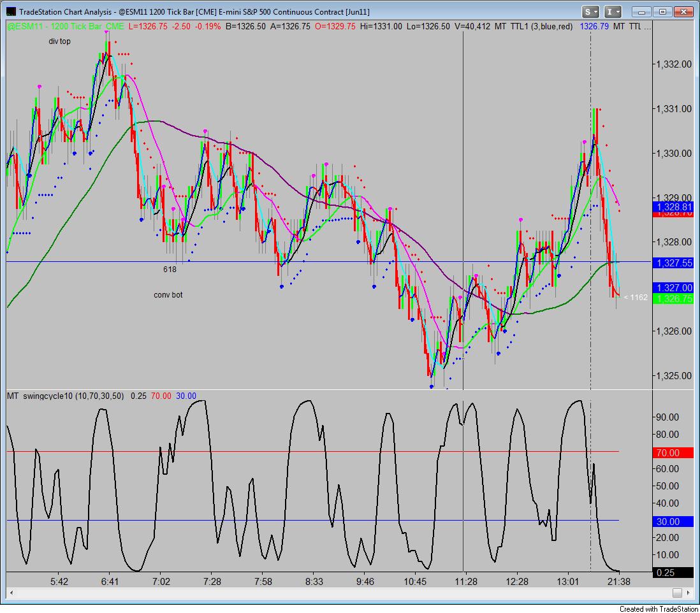Click the 1,330.00 price axis label

673,154
